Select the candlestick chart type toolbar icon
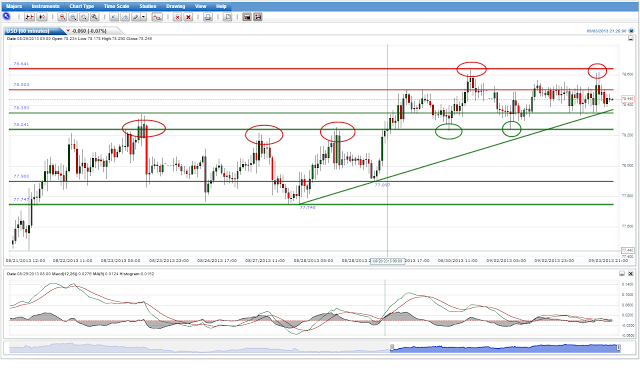Viewport: 640px width, 384px height. coord(42,17)
